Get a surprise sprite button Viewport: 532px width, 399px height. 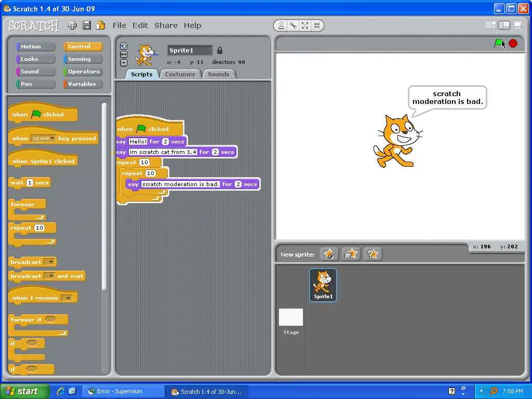373,254
